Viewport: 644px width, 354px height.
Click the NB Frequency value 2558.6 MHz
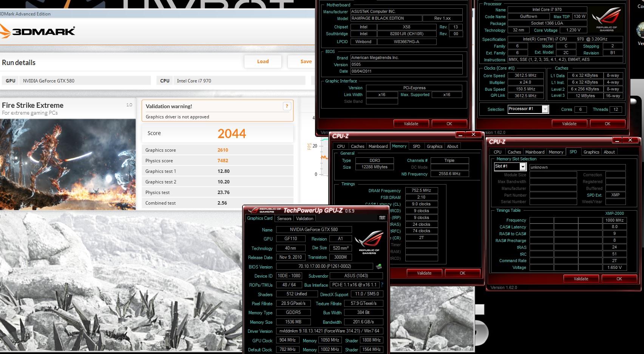click(x=449, y=174)
